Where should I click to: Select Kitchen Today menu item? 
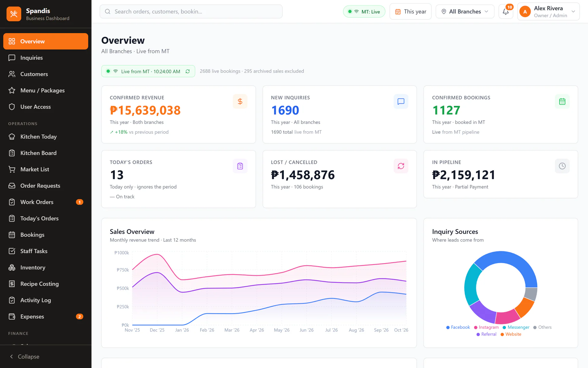click(46, 136)
